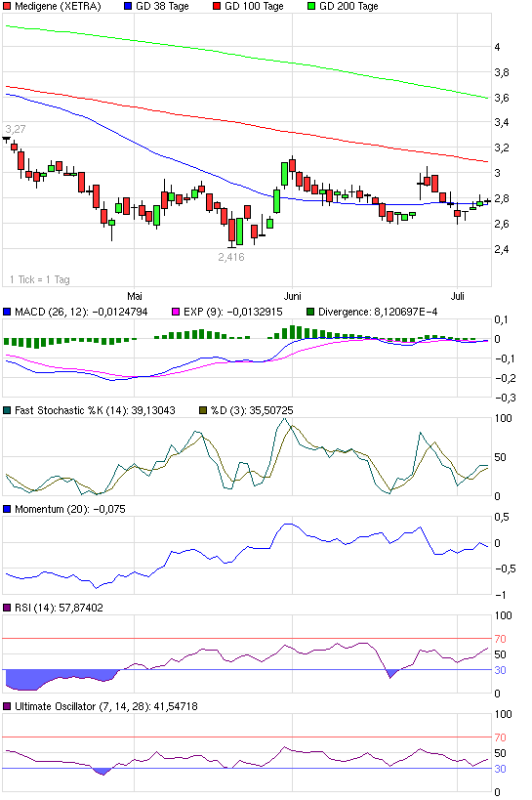Click the GD 200 Tage label
Viewport: 532px width, 800px height.
348,6
